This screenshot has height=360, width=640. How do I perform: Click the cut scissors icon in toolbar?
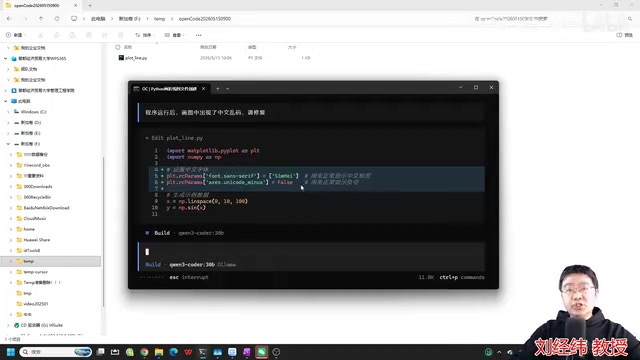pos(40,35)
